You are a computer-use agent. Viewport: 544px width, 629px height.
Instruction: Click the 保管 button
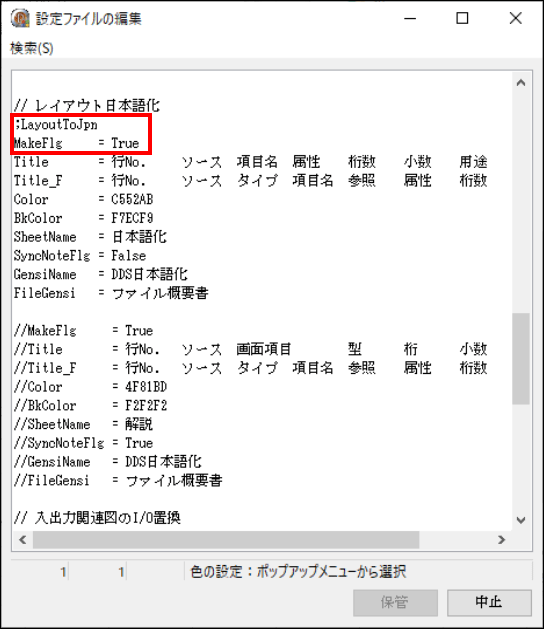pyautogui.click(x=395, y=602)
